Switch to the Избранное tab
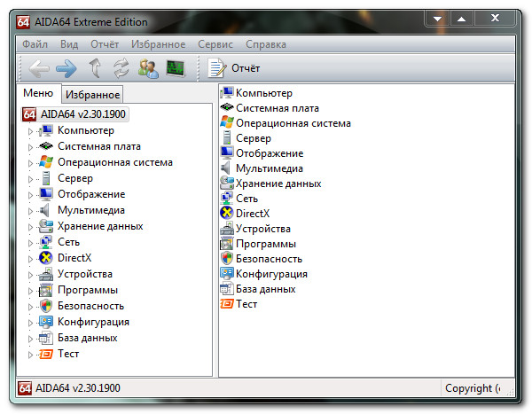 (x=92, y=95)
